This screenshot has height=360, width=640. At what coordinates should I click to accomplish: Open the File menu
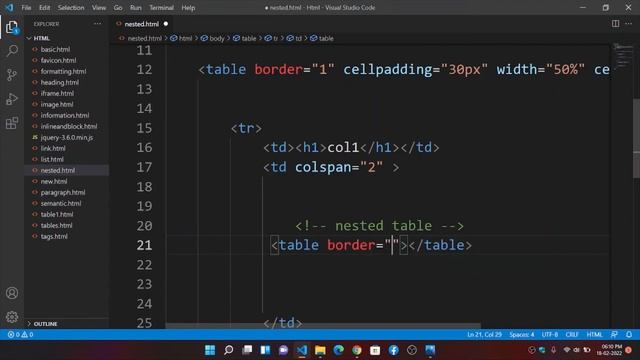point(26,7)
